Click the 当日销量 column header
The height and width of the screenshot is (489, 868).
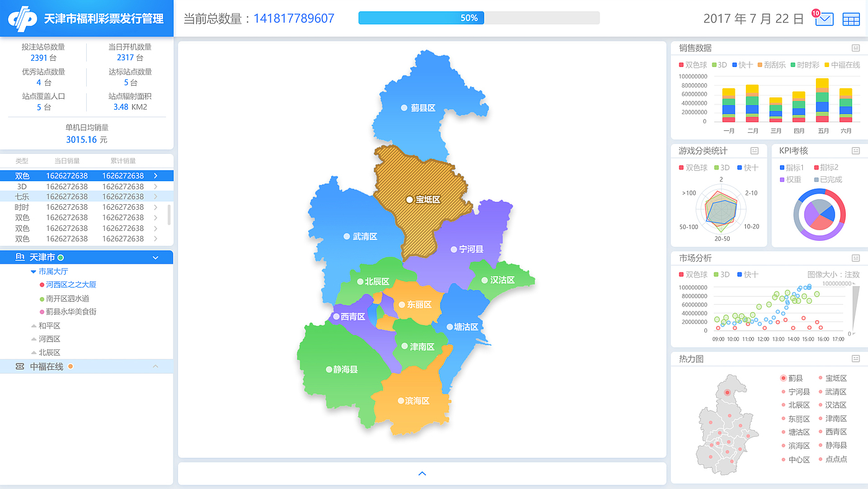tap(67, 161)
